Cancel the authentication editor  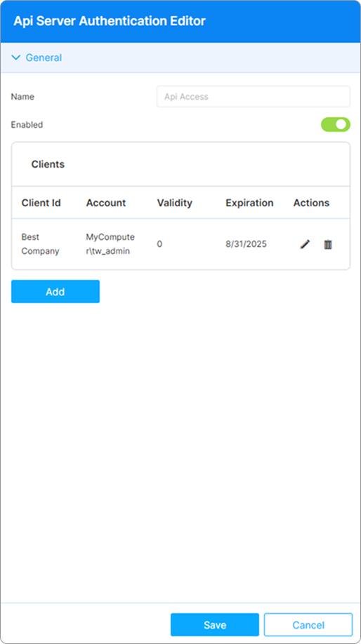point(308,624)
